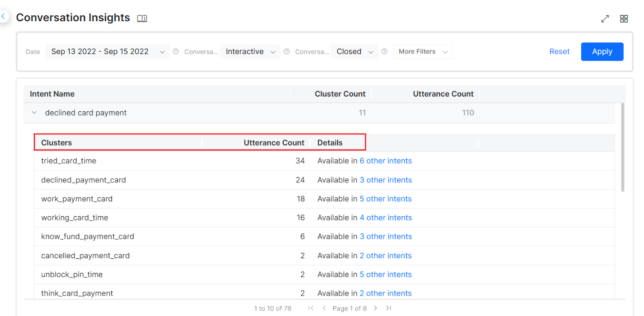Viewport: 644px width, 316px height.
Task: Sort by Clusters column header
Action: [56, 143]
